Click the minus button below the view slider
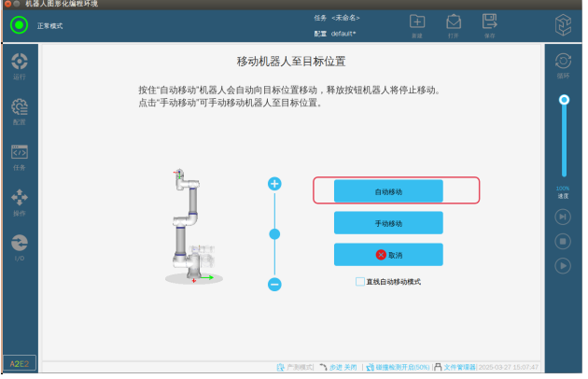This screenshot has width=588, height=379. pyautogui.click(x=274, y=284)
